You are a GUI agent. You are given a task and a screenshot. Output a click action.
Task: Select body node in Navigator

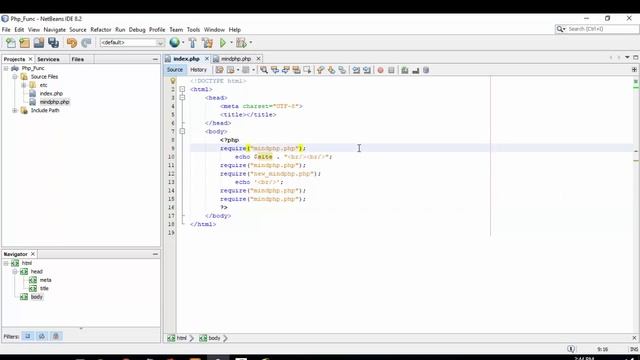tap(37, 297)
